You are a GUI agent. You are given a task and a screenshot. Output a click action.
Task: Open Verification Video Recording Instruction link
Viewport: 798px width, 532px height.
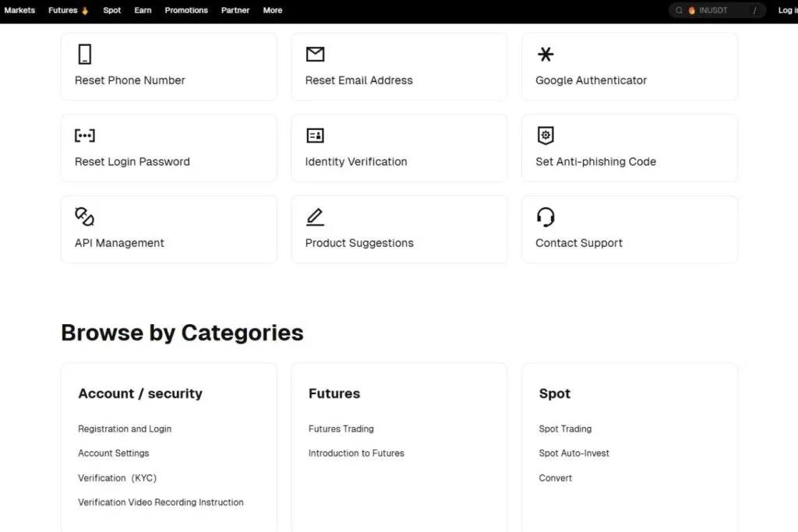pyautogui.click(x=161, y=502)
